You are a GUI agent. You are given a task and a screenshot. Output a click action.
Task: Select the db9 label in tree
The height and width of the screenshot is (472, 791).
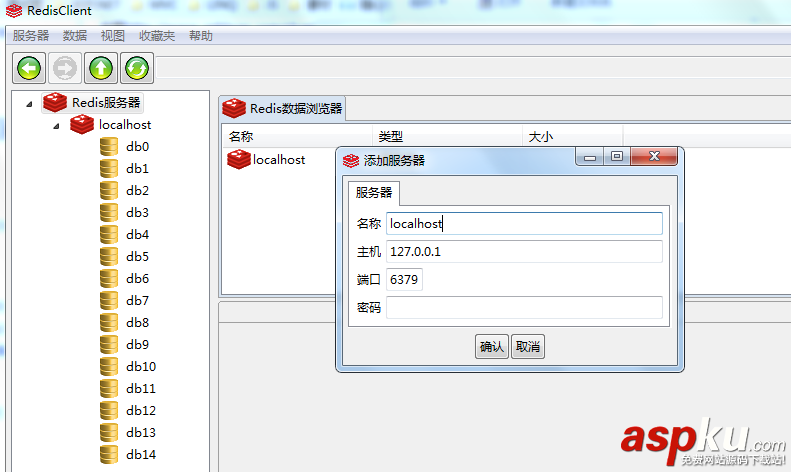point(138,344)
